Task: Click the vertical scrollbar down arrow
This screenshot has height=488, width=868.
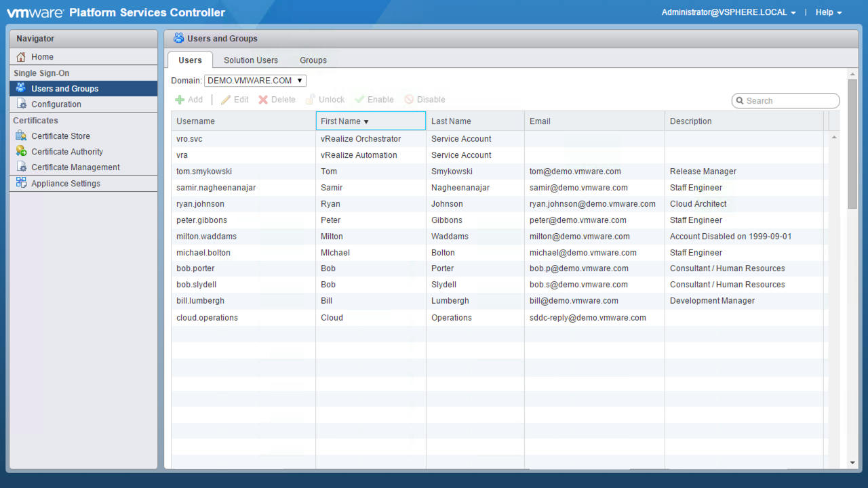Action: coord(852,463)
